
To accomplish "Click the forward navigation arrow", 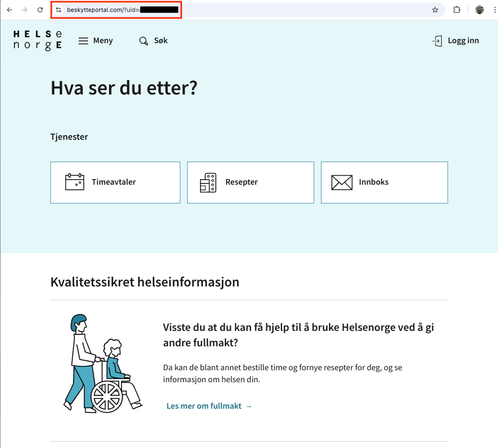I will 25,9.
